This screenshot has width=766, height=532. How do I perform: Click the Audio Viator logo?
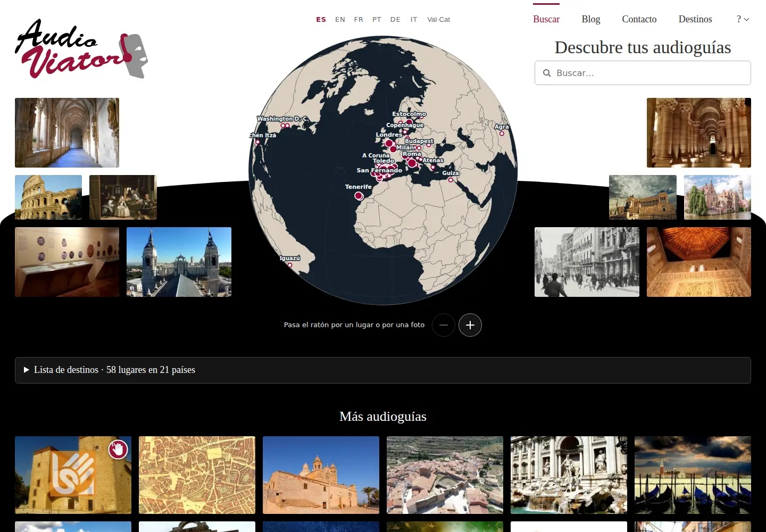click(81, 49)
